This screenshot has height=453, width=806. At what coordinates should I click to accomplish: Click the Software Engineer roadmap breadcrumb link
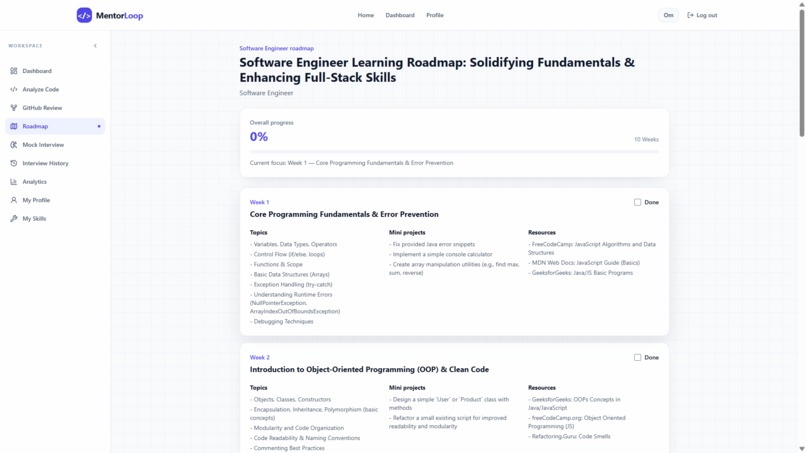[x=277, y=48]
